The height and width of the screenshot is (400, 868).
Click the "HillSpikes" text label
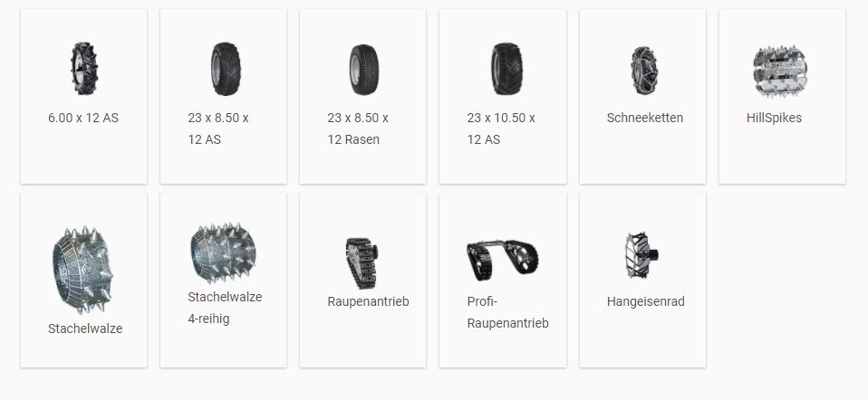pos(774,118)
